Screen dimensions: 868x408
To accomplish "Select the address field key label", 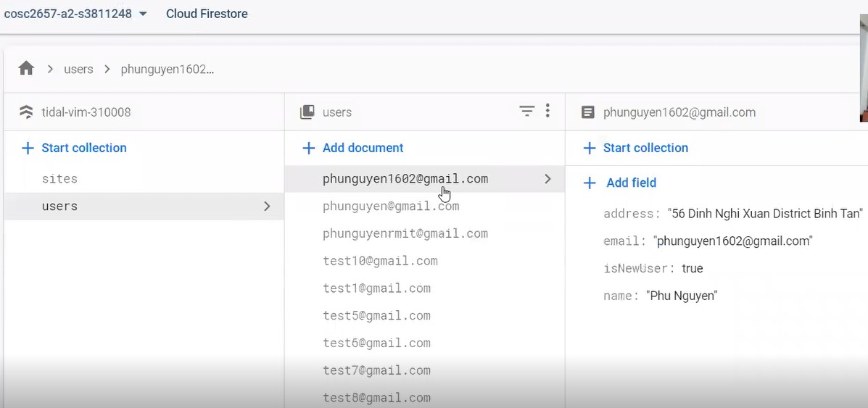I will pos(632,214).
